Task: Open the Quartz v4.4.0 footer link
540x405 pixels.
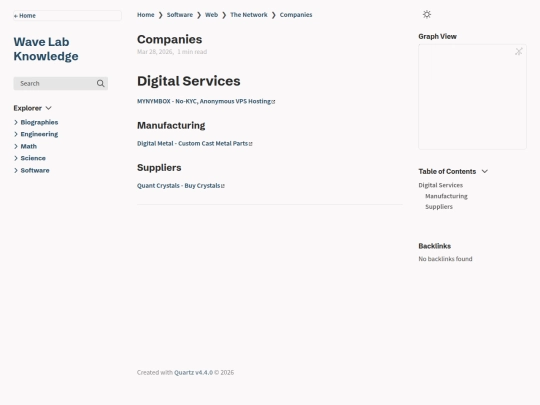Action: pos(193,372)
